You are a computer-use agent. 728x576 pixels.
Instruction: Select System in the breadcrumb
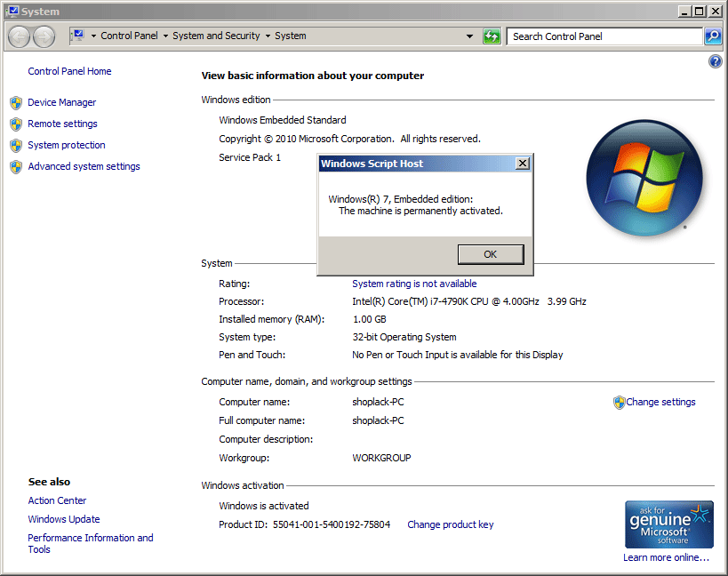(290, 36)
